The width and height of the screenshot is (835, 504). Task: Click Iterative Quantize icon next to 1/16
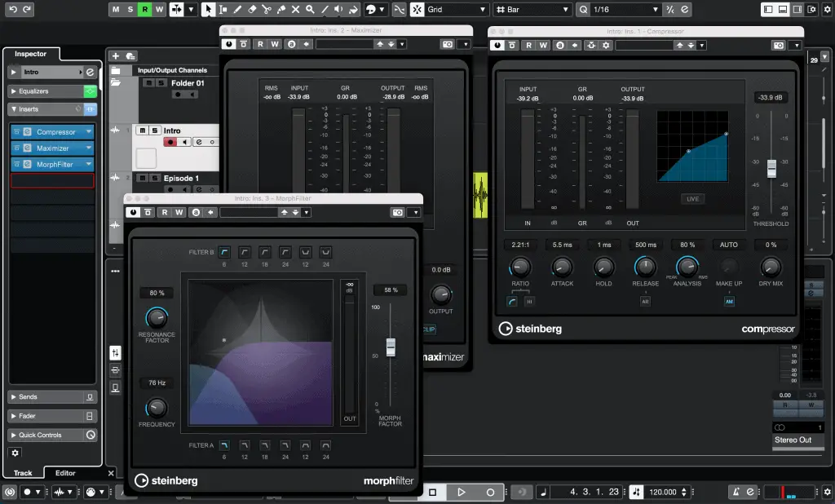coord(670,9)
